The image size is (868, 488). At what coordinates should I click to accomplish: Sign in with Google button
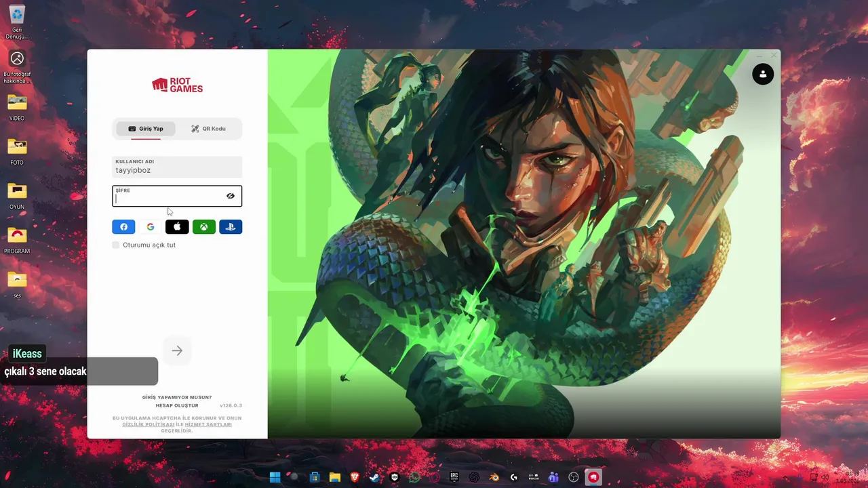[151, 227]
